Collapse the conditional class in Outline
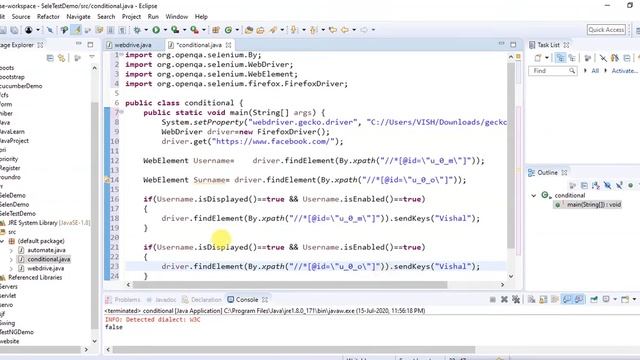 533,196
